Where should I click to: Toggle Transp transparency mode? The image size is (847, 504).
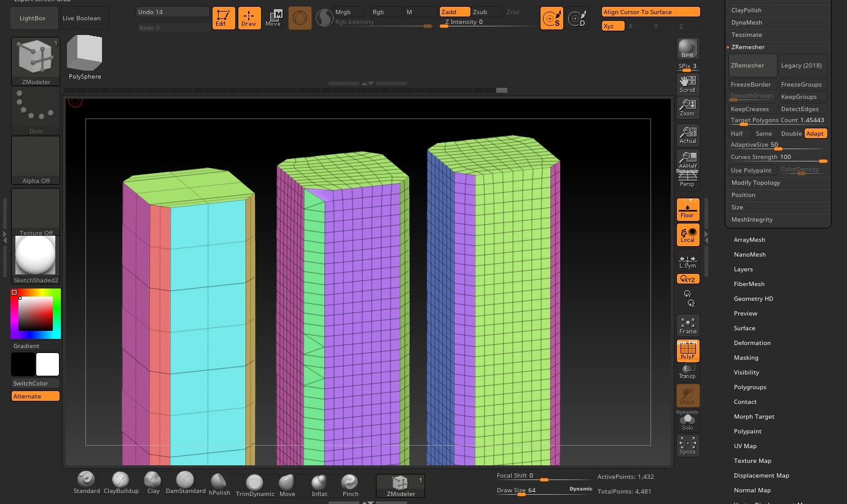tap(687, 372)
